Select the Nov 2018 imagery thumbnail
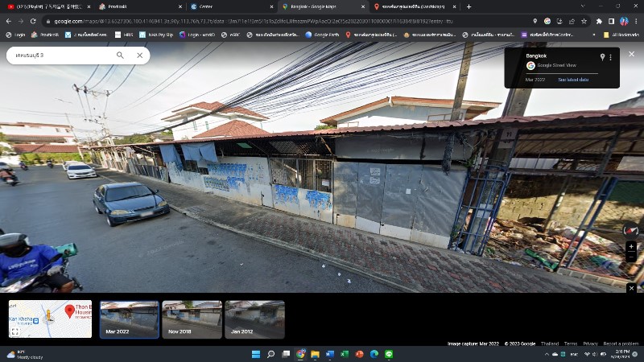 192,319
